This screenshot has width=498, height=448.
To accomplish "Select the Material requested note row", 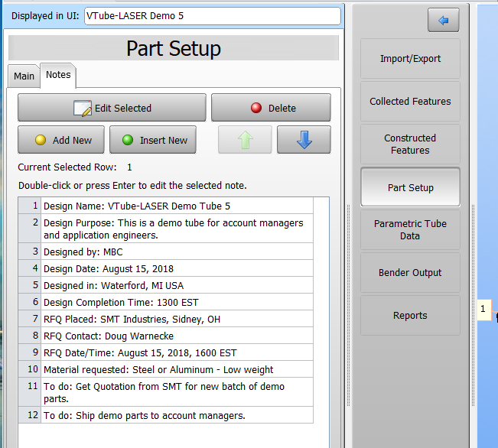I will (x=176, y=369).
